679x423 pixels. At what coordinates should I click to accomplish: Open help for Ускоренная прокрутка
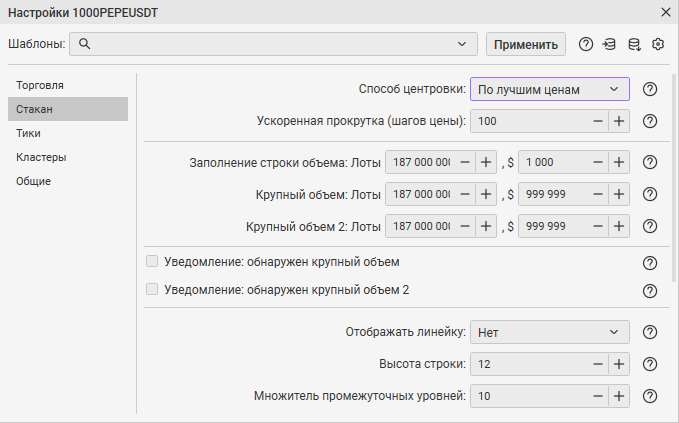click(649, 121)
